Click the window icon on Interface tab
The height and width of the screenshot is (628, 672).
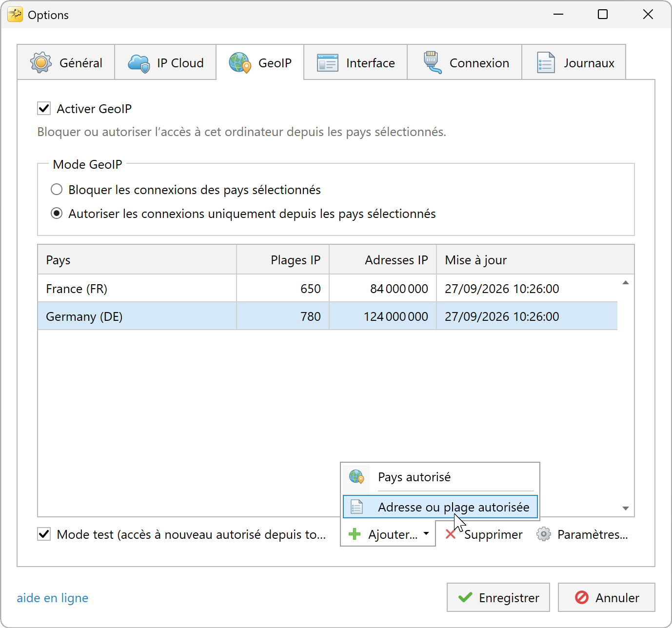(x=328, y=63)
